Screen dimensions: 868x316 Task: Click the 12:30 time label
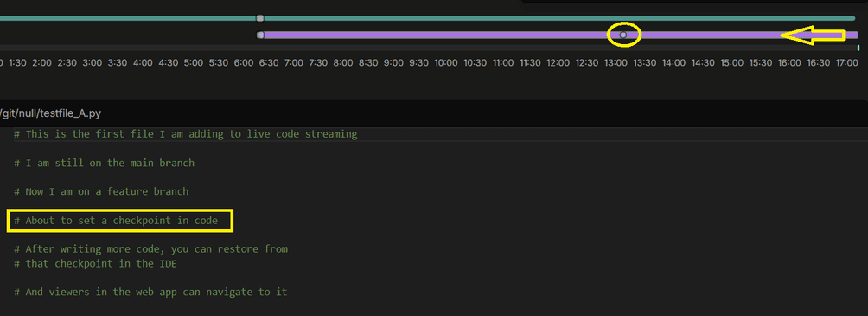[x=587, y=62]
